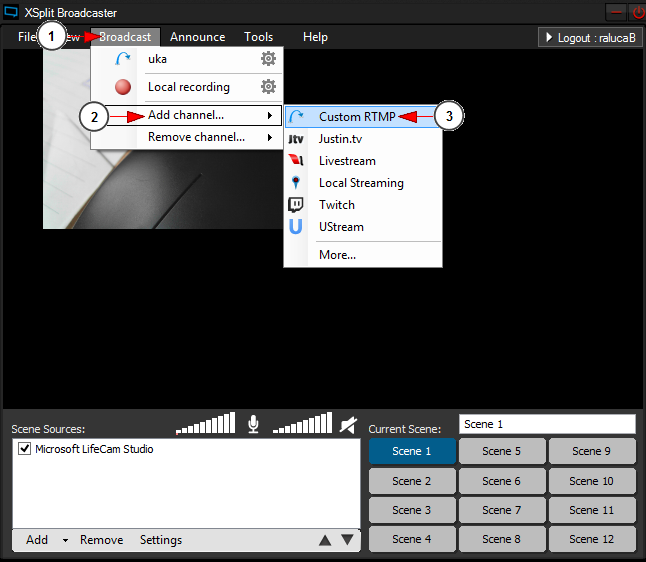Open the Local recording settings gear
646x562 pixels.
click(x=268, y=87)
